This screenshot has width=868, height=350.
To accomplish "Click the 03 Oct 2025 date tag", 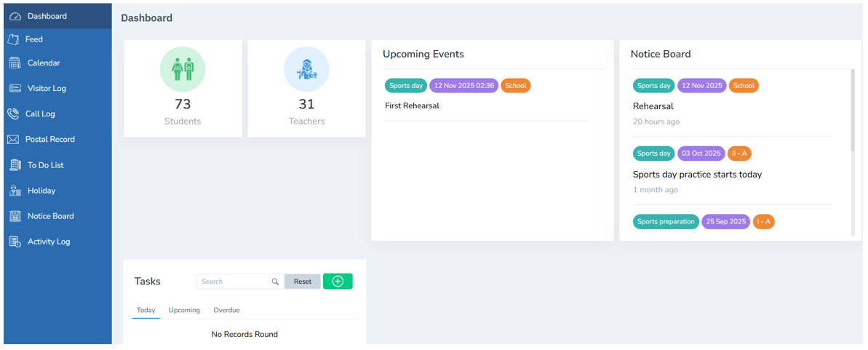I will coord(701,154).
